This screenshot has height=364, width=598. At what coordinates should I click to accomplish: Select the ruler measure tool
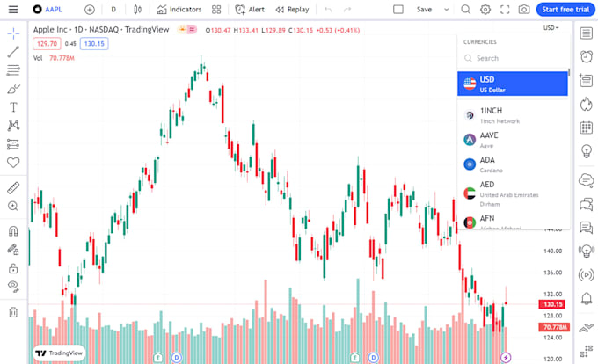point(13,188)
